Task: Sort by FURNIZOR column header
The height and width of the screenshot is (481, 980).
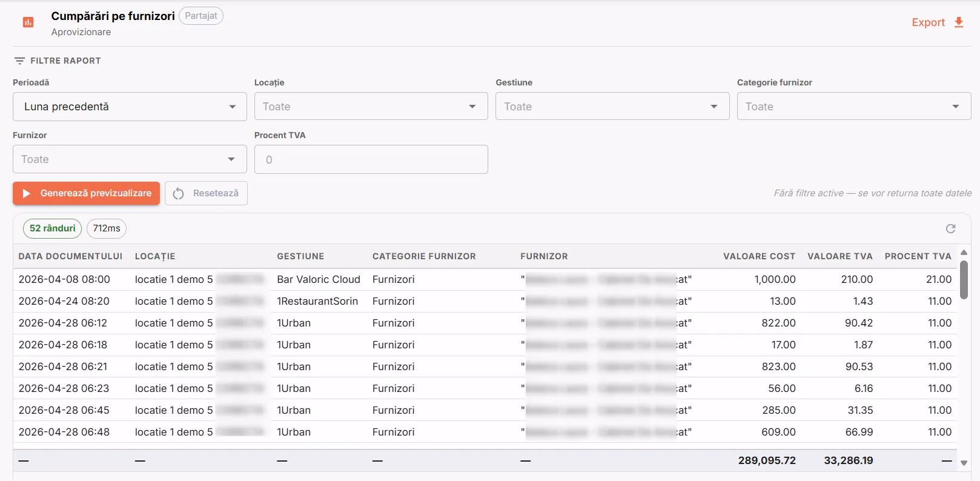Action: 544,256
